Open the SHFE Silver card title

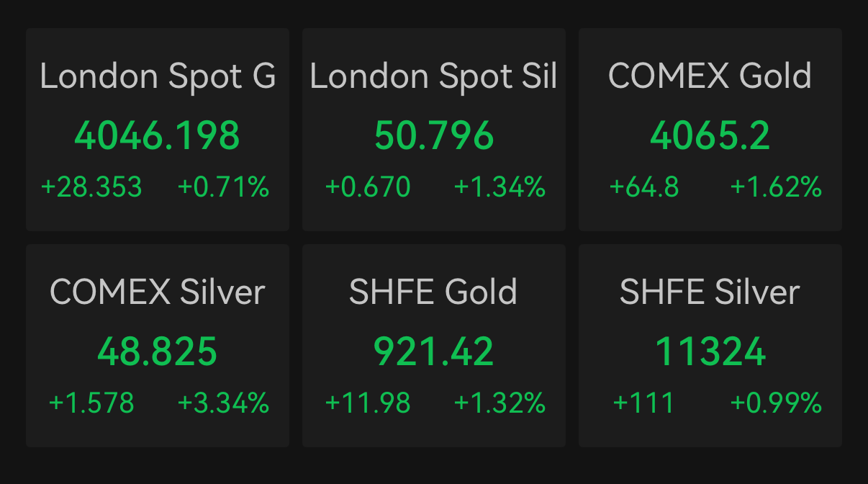coord(710,292)
